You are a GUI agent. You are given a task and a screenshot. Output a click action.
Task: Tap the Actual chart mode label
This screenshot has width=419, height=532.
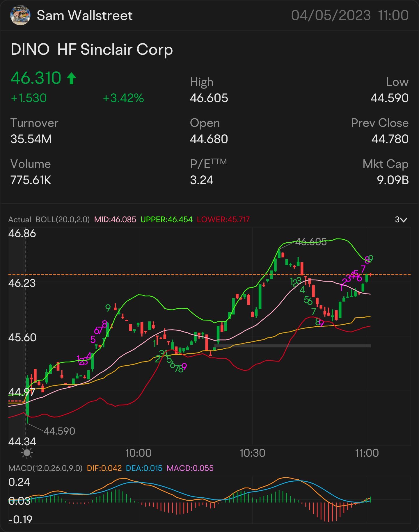pos(19,220)
